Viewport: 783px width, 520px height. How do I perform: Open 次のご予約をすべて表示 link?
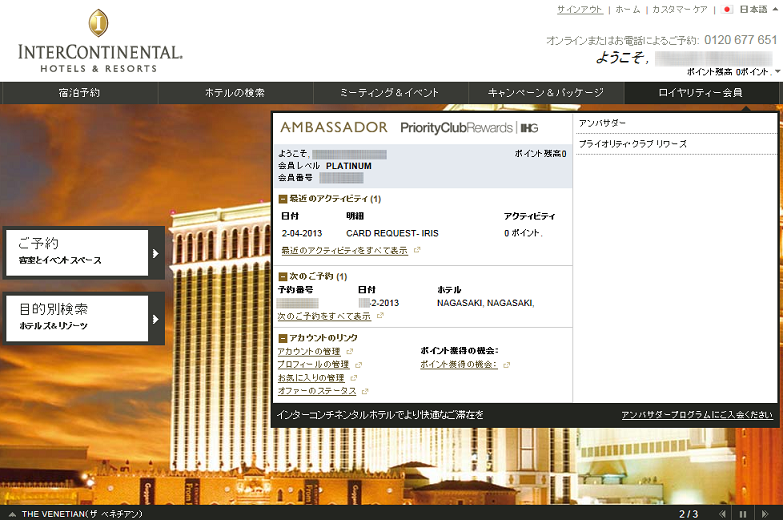pos(325,316)
